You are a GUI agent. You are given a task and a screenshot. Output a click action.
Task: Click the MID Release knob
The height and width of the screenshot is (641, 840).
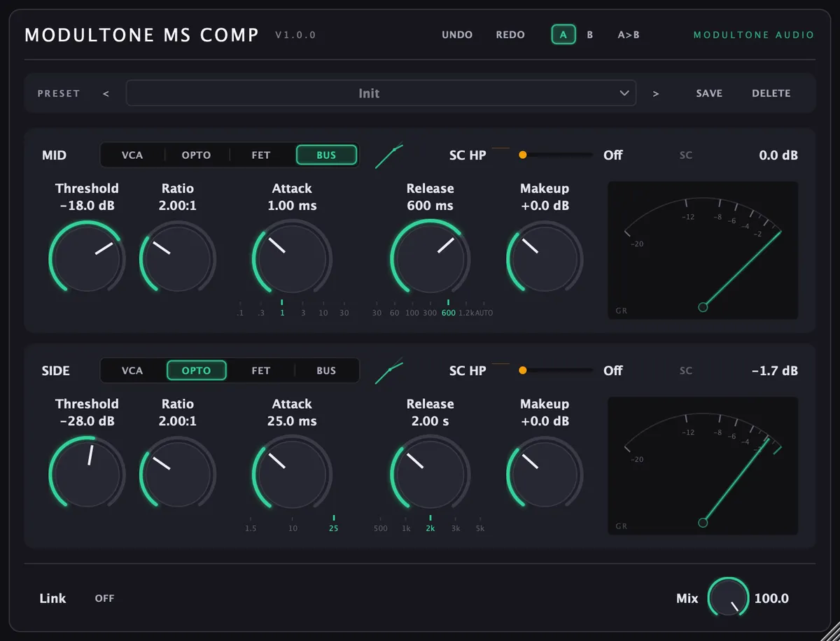tap(430, 257)
